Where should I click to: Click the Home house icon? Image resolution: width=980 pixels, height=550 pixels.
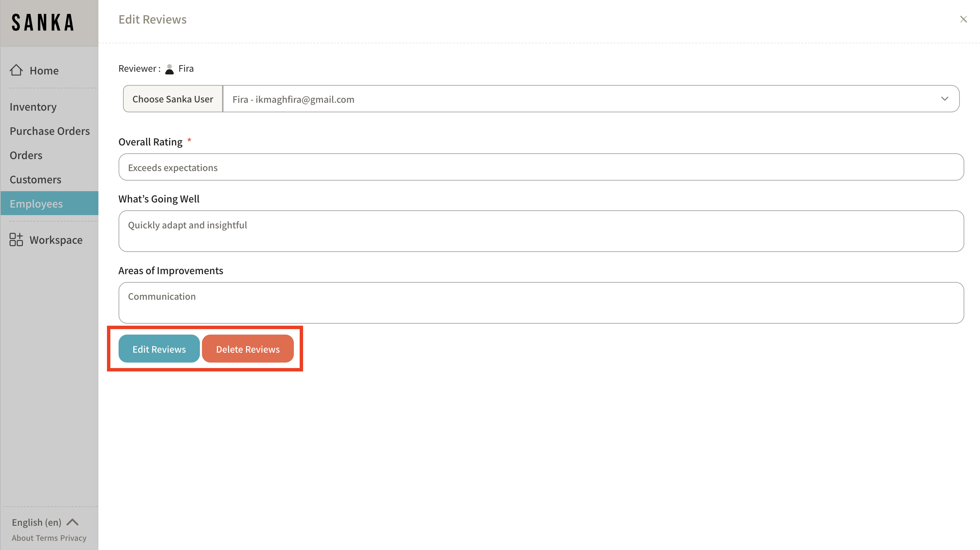16,70
